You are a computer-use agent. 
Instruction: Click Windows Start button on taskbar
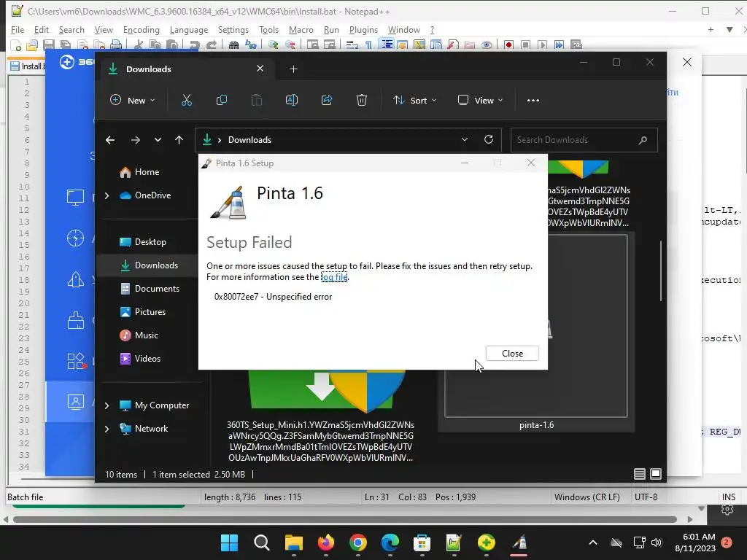point(229,542)
